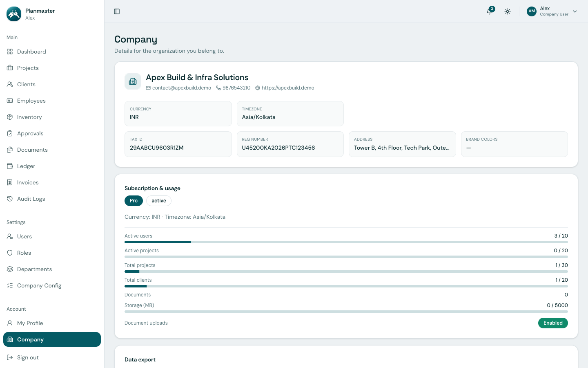
Task: Open Company Config page
Action: tap(52, 285)
